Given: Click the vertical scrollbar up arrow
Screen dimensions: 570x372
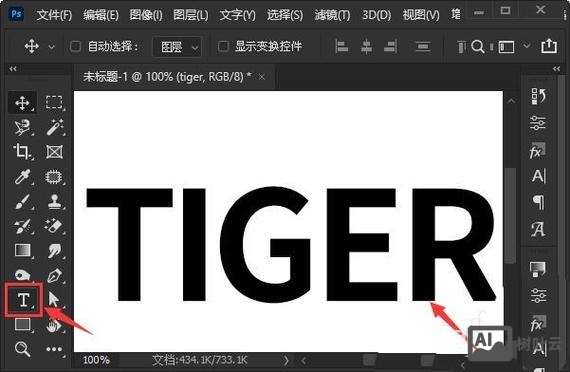Looking at the screenshot, I should pyautogui.click(x=511, y=101).
